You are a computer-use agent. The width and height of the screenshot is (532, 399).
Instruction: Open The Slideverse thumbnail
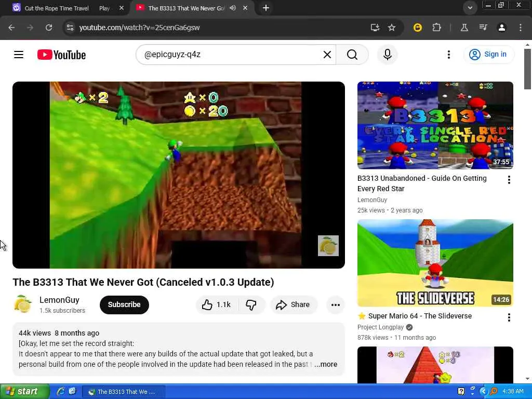(435, 263)
